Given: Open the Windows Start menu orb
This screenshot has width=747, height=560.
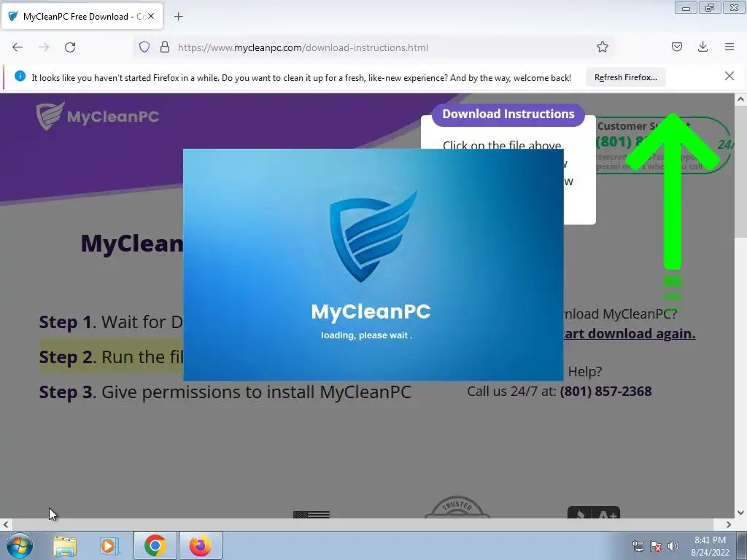Looking at the screenshot, I should click(20, 545).
